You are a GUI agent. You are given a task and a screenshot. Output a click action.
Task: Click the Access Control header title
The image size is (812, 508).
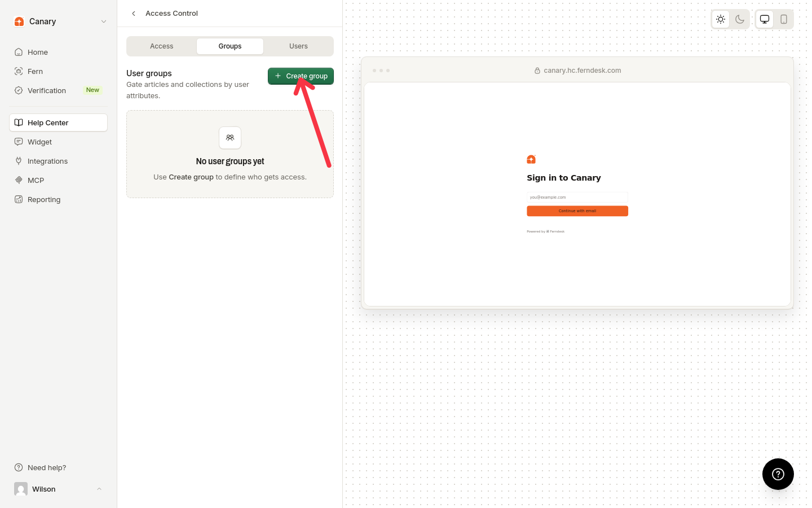coord(171,14)
